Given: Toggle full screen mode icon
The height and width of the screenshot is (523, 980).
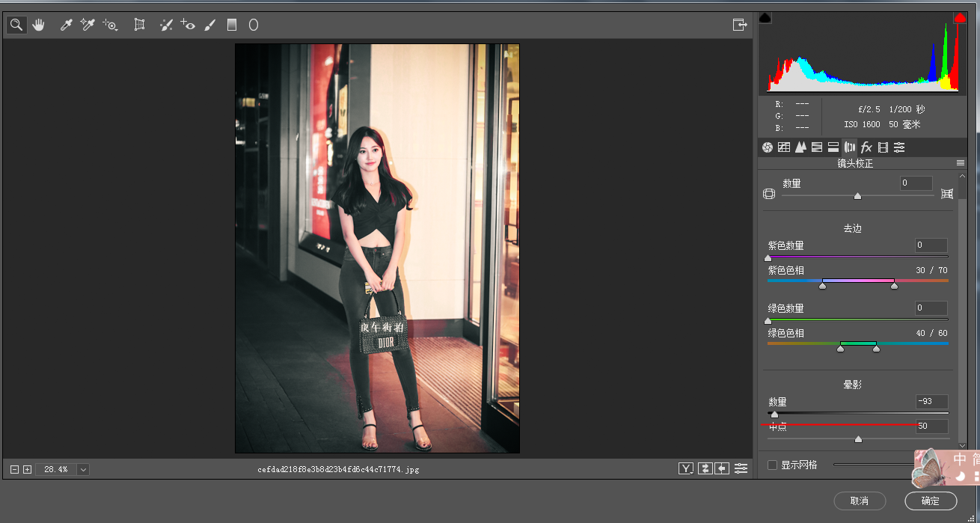Looking at the screenshot, I should click(740, 25).
